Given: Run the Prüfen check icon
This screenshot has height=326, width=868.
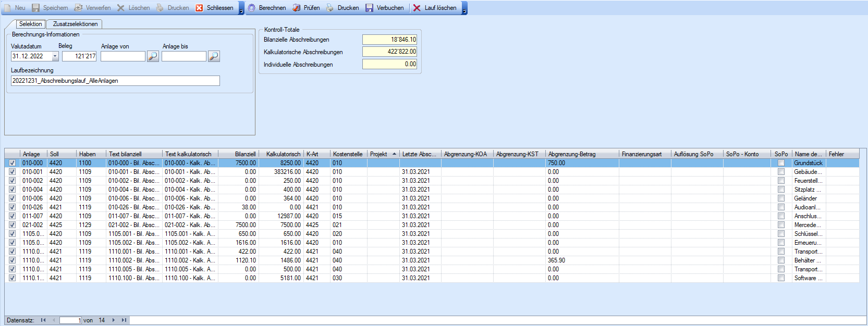Looking at the screenshot, I should pos(297,8).
